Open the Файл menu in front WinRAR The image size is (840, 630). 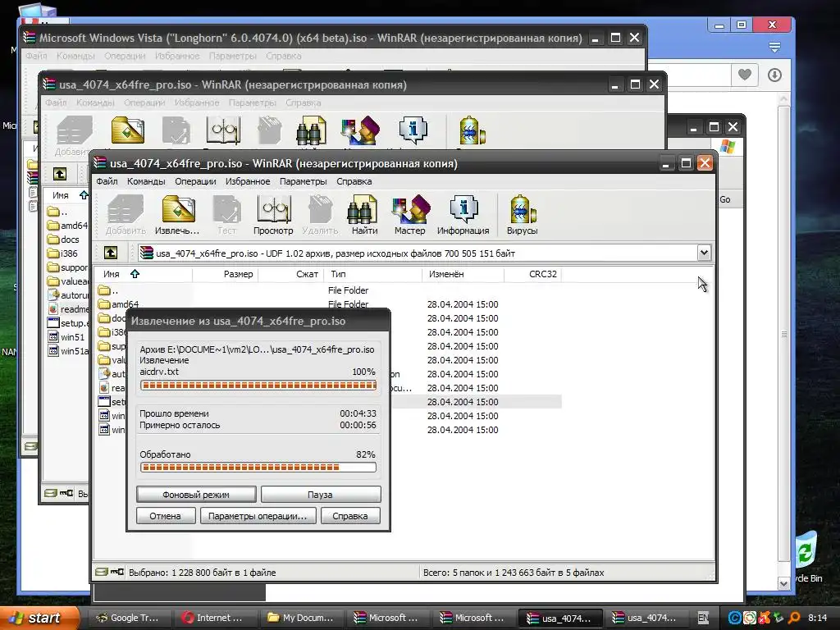click(x=107, y=181)
